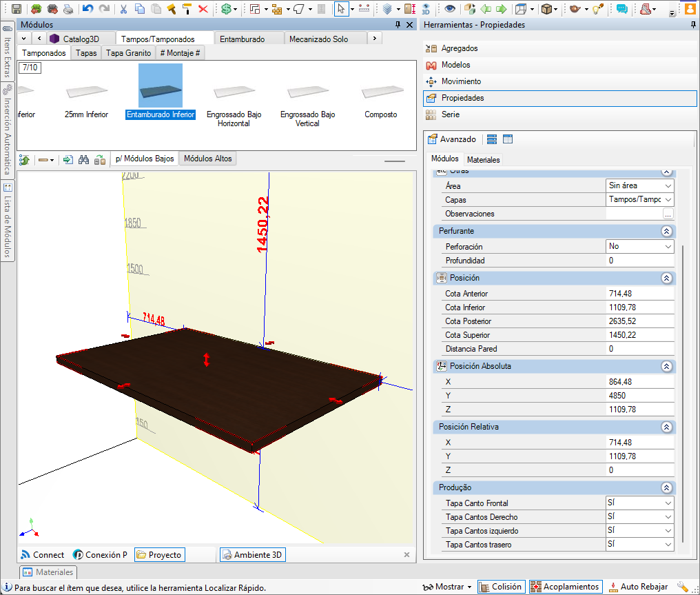Viewport: 700px width, 595px height.
Task: Activate the arrow selection cursor tool
Action: [x=341, y=9]
